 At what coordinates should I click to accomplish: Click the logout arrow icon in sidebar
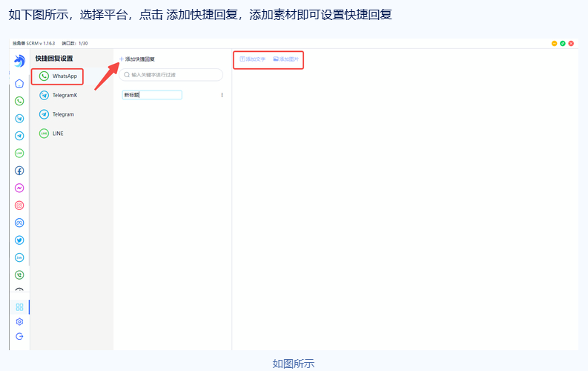[19, 336]
